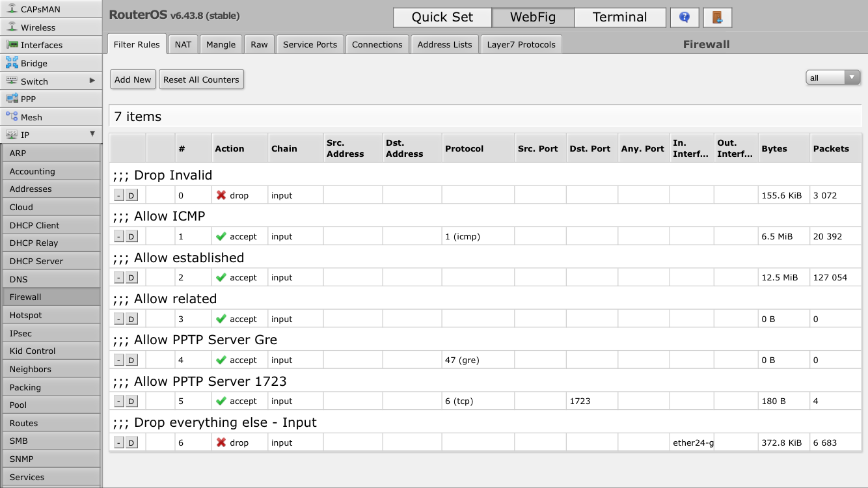Collapse the IP menu arrow

pyautogui.click(x=92, y=134)
